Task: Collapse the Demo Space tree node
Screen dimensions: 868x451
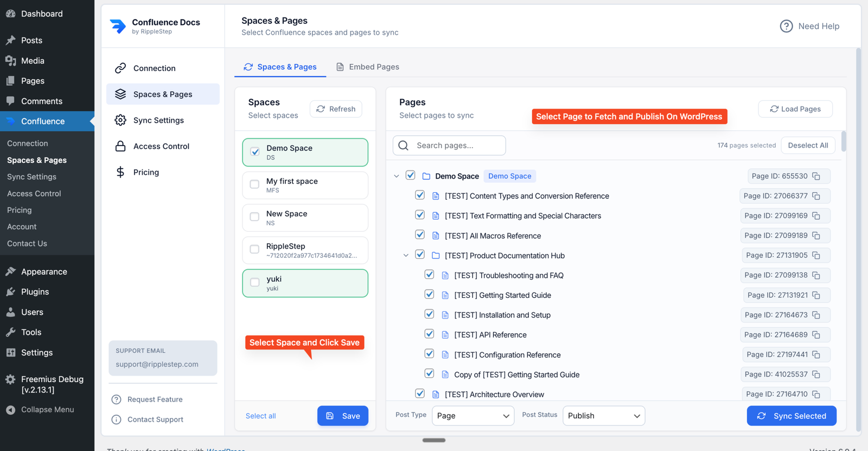Action: point(397,176)
